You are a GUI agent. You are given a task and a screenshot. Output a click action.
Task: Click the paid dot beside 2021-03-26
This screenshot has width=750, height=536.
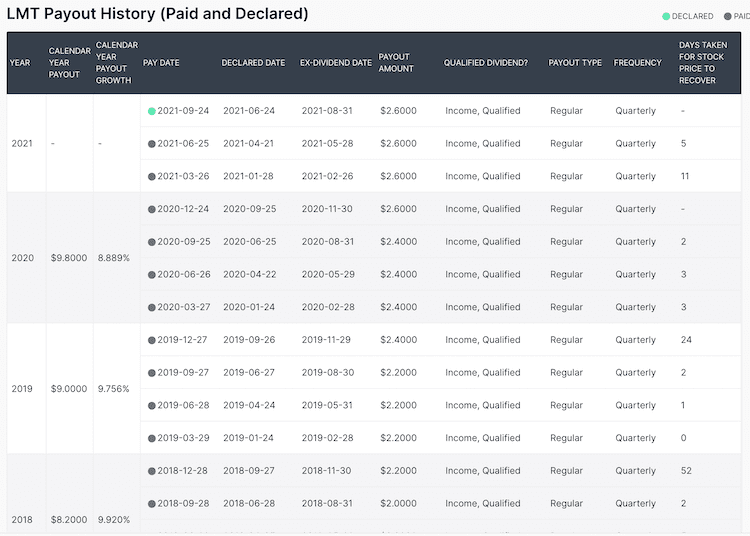[152, 176]
